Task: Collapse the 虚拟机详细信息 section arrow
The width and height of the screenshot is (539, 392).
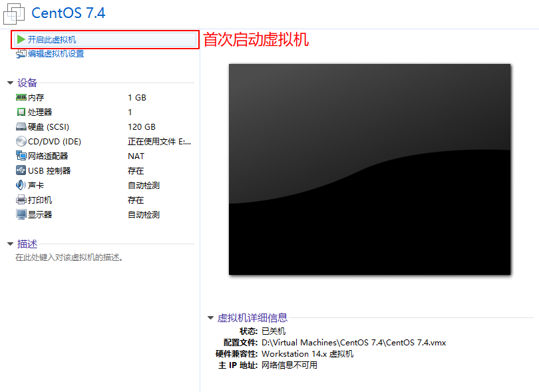Action: click(210, 318)
